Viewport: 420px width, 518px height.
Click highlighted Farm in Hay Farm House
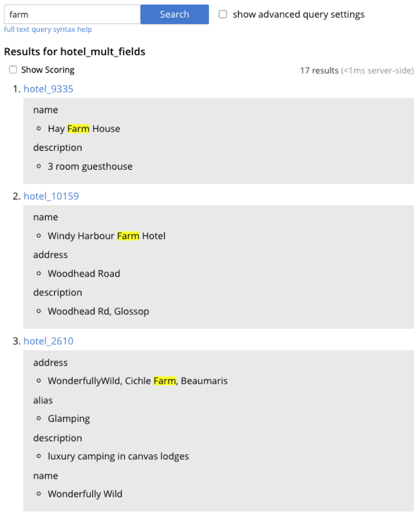point(78,129)
